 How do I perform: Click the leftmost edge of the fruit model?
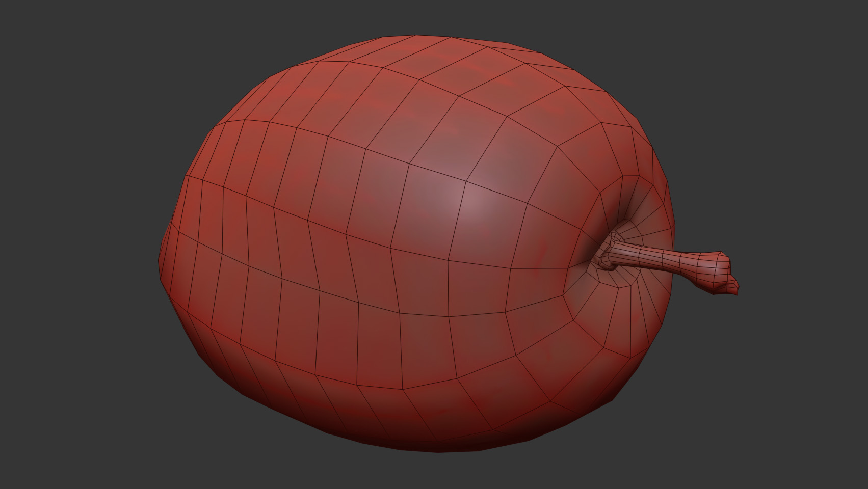click(161, 260)
